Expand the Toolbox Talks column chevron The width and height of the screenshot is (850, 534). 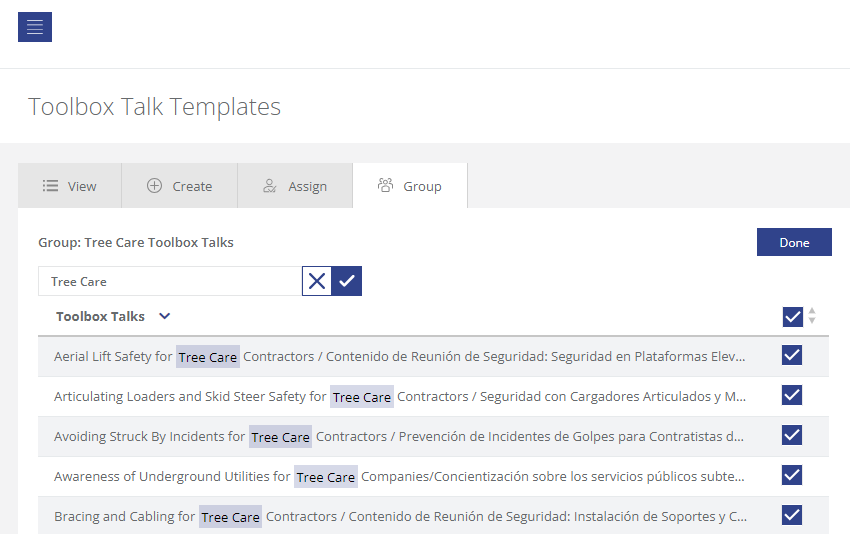(x=165, y=316)
